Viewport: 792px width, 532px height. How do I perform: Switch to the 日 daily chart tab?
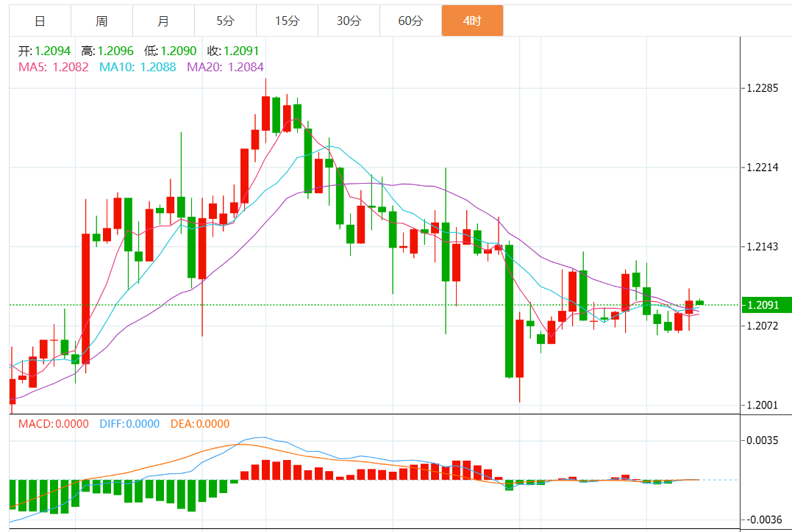40,21
